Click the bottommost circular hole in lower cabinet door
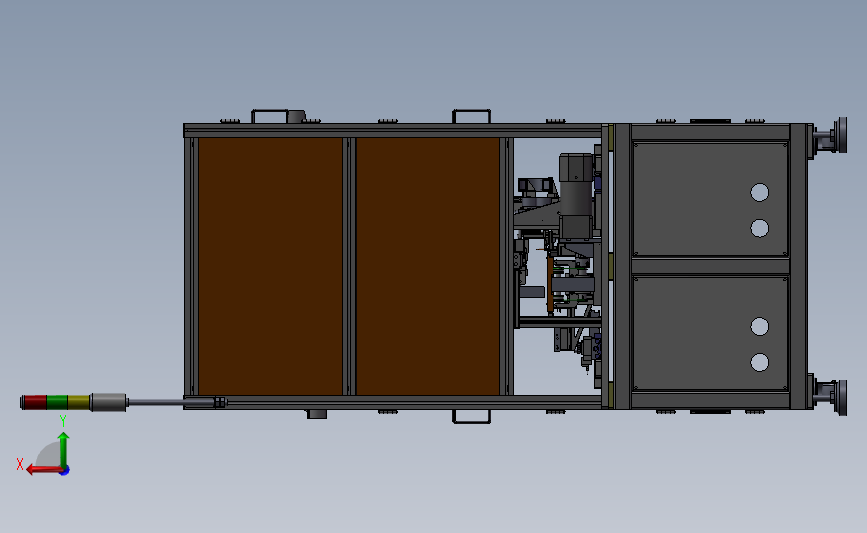The image size is (867, 533). coord(760,363)
